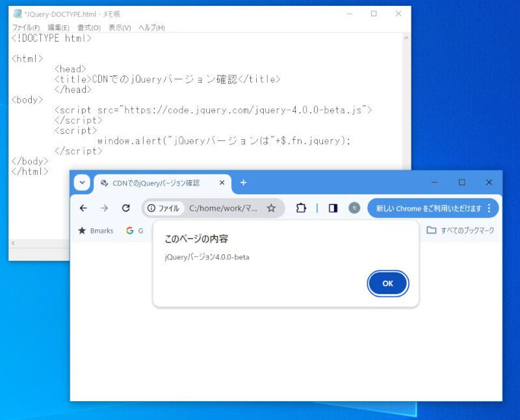Go forward in Chrome browser

(105, 208)
